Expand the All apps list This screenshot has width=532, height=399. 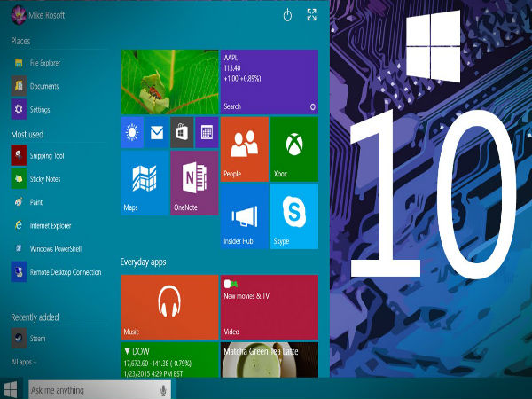pos(24,363)
